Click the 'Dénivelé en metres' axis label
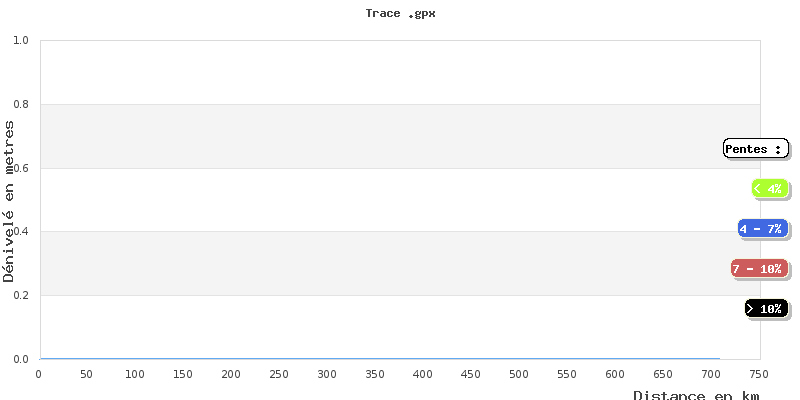800x400 pixels. point(9,200)
